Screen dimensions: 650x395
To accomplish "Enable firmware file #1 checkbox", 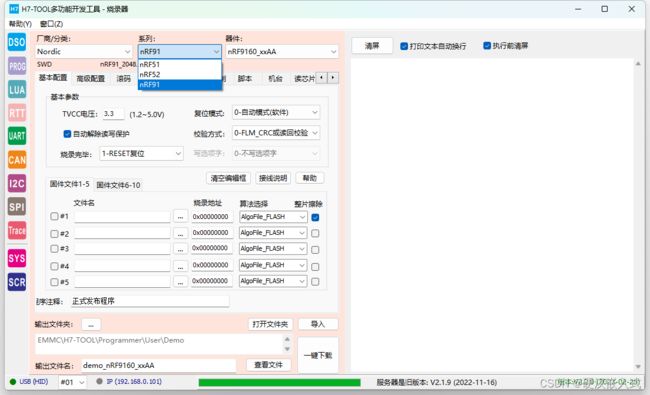I will (54, 216).
